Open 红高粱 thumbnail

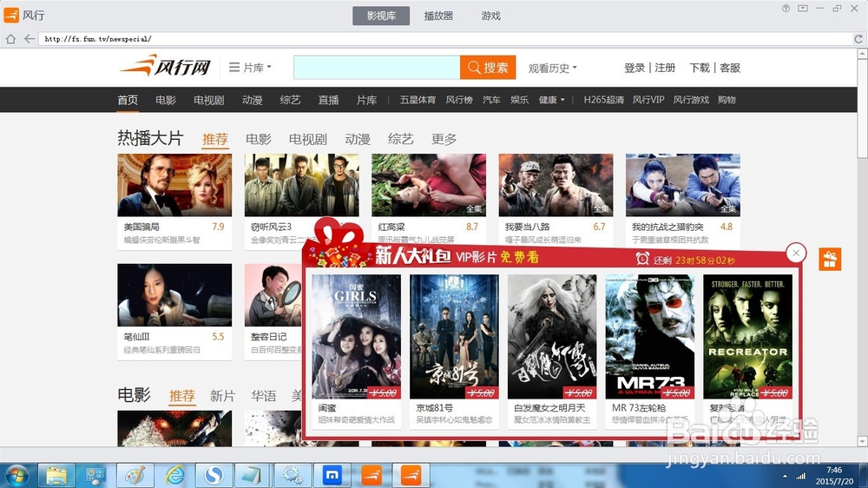(429, 185)
